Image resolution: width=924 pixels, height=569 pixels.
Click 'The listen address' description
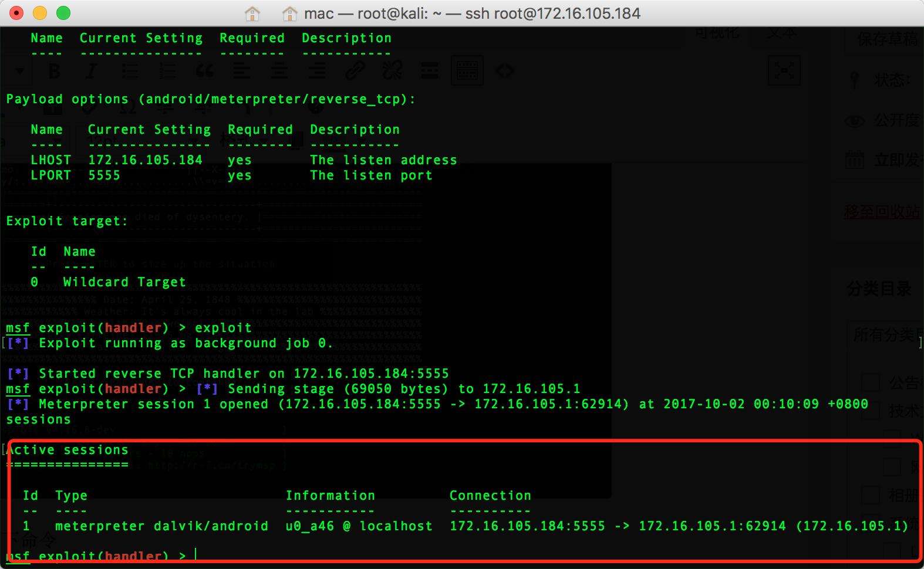point(383,160)
